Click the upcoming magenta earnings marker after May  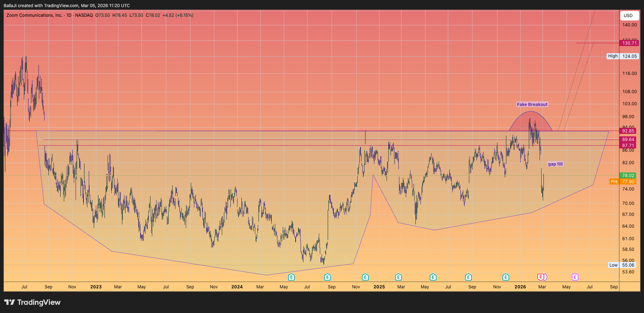click(574, 277)
